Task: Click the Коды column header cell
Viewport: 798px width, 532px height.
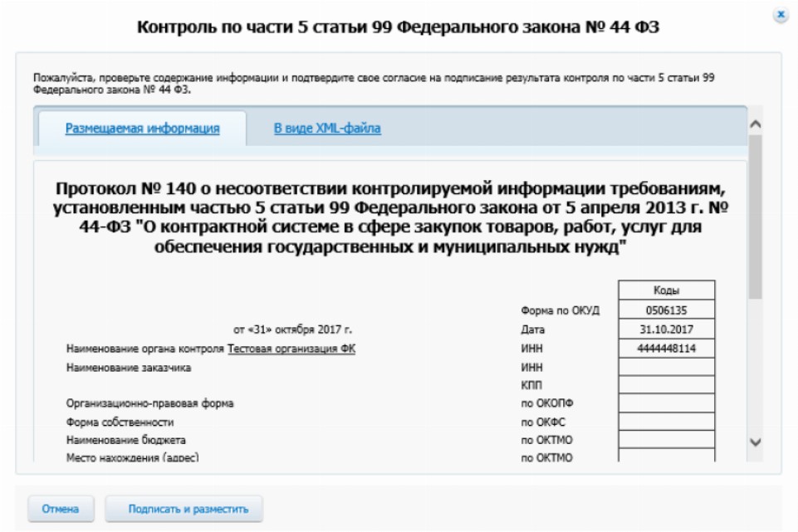Action: click(x=666, y=291)
